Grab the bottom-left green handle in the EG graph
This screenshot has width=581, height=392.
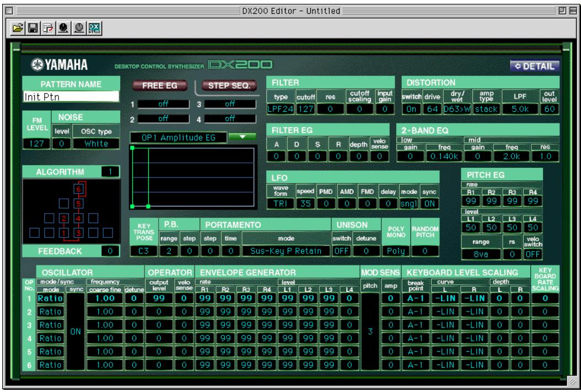tap(133, 206)
